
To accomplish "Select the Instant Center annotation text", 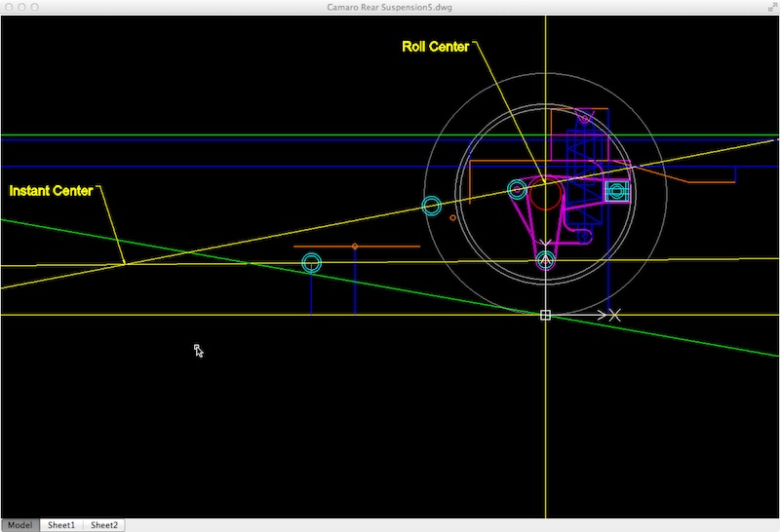I will (51, 191).
